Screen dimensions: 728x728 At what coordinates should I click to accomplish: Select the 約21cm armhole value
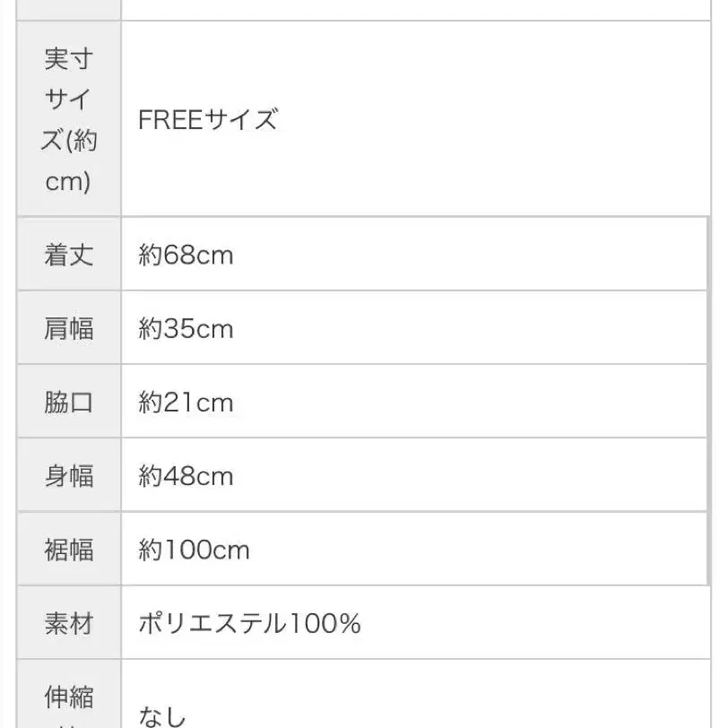click(186, 403)
